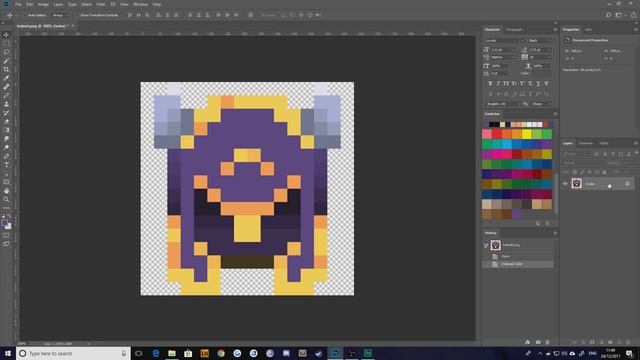Select the History Brush tool
The image size is (640, 360).
pyautogui.click(x=6, y=113)
